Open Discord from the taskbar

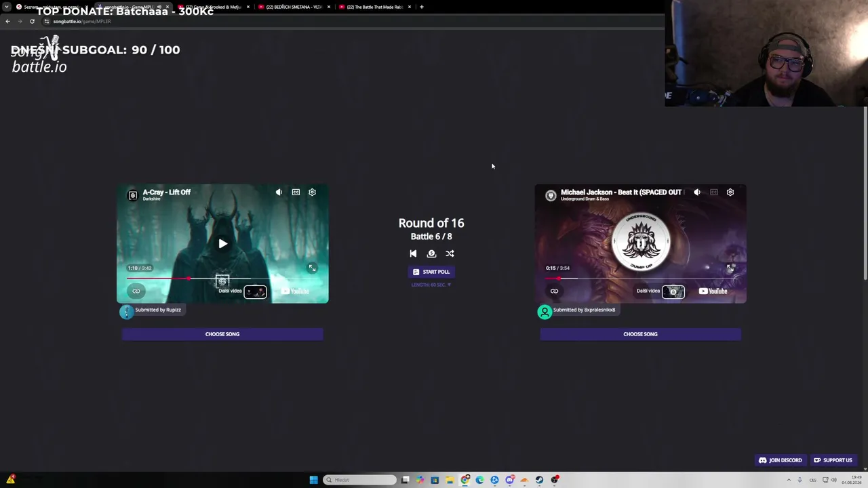(509, 480)
